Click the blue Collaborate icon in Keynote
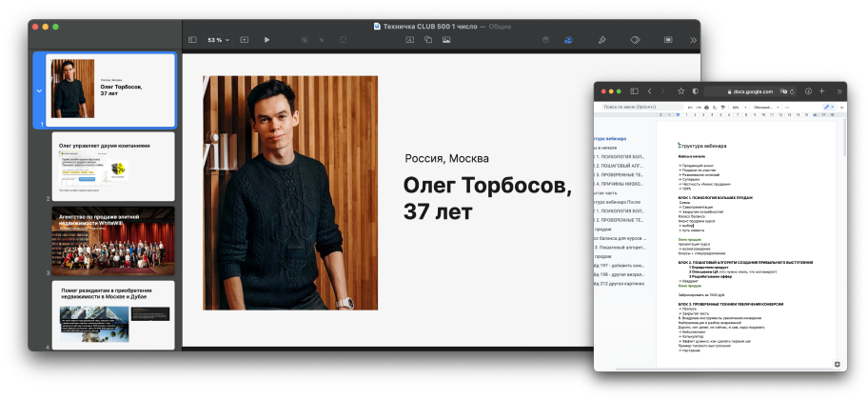This screenshot has width=868, height=400. pos(568,40)
